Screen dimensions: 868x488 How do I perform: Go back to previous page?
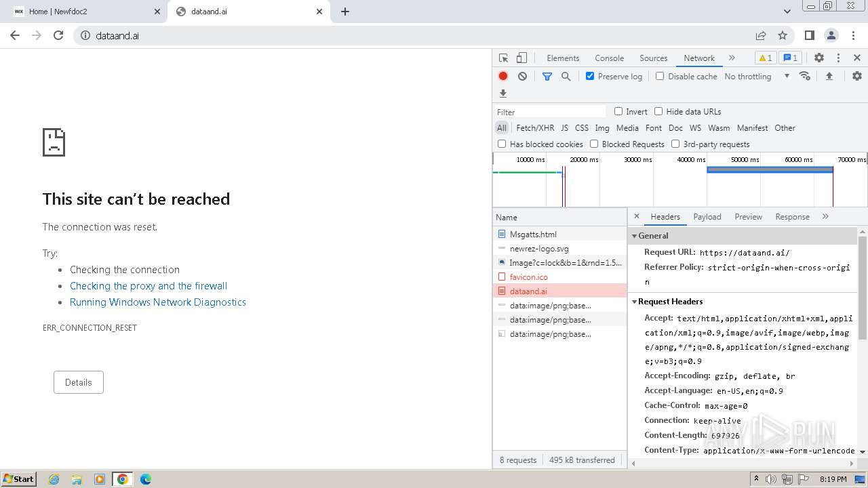coord(15,35)
